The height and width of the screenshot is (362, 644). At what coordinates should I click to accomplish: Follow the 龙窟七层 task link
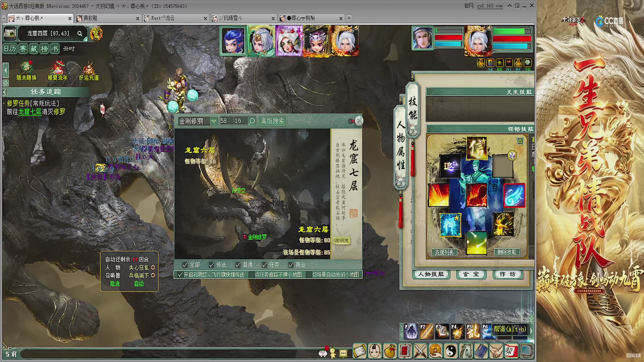[30, 112]
